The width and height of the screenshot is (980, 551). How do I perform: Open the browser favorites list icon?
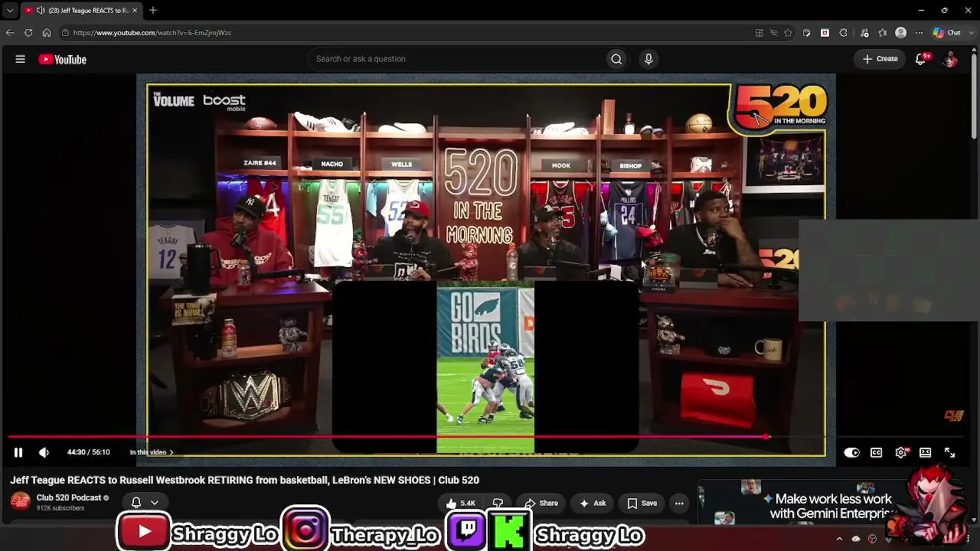pos(882,33)
